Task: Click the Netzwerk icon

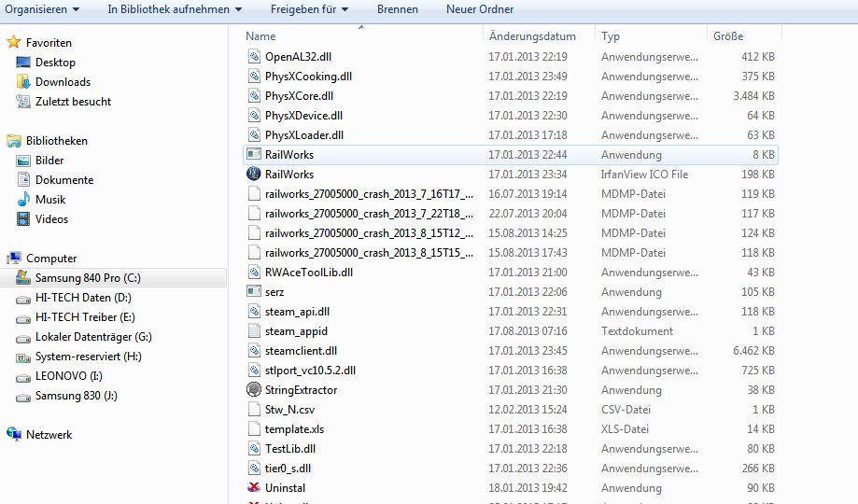Action: click(x=14, y=434)
